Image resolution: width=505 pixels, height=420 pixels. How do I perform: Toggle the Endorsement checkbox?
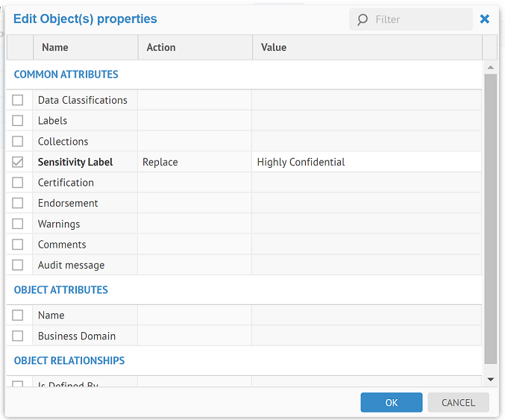18,203
